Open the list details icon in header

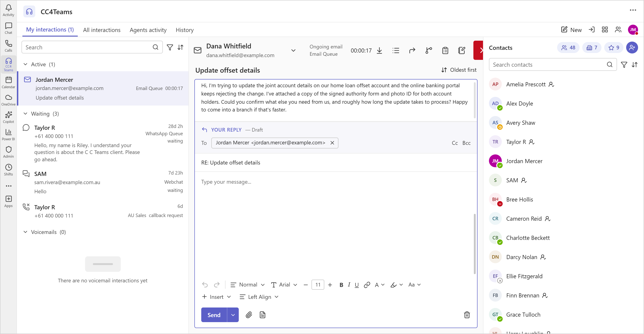(396, 50)
